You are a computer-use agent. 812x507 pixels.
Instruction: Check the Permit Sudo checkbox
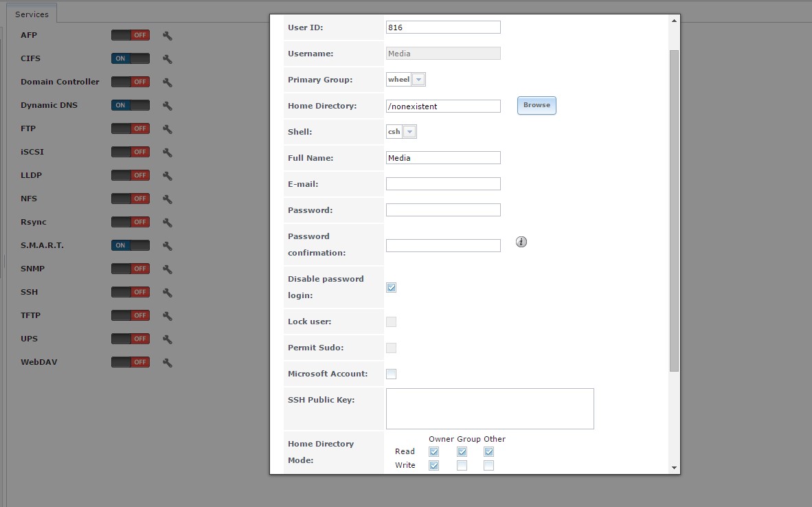392,348
